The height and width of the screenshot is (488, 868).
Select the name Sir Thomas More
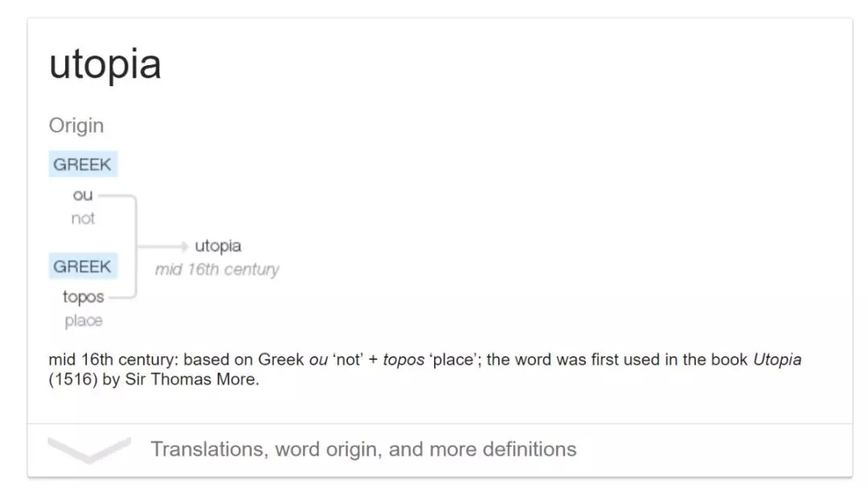pos(192,380)
